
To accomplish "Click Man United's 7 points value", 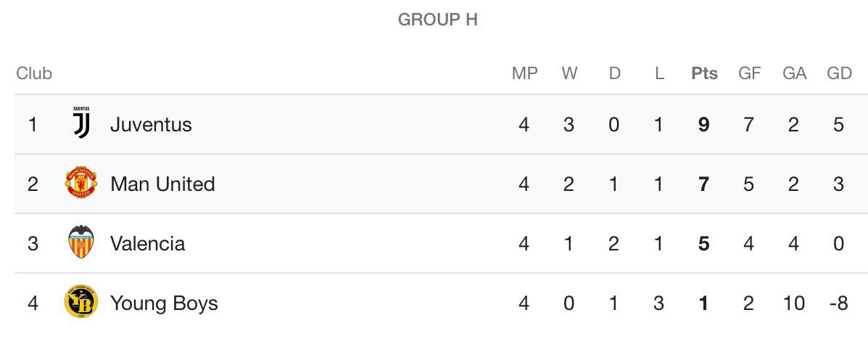I will click(x=703, y=184).
